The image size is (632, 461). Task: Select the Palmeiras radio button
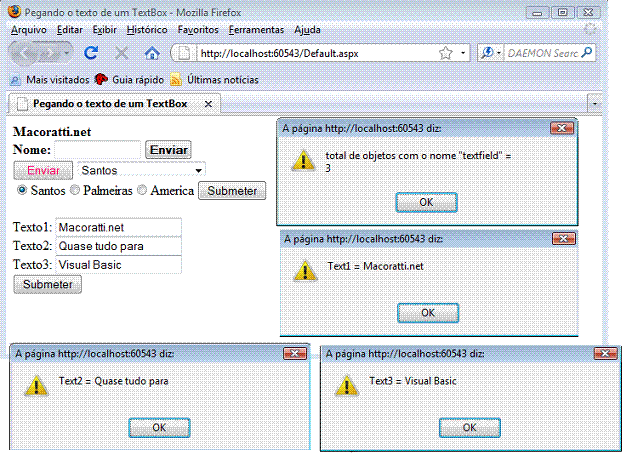click(x=75, y=190)
